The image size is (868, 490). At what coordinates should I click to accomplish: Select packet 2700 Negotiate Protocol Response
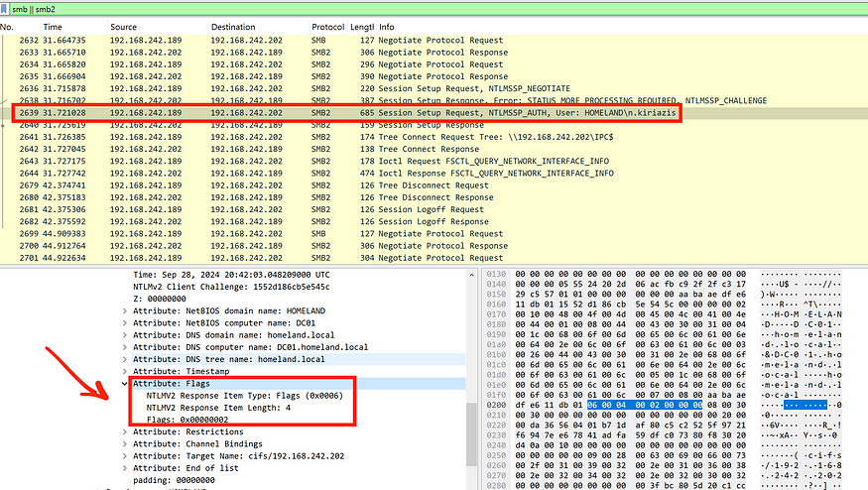(434, 246)
